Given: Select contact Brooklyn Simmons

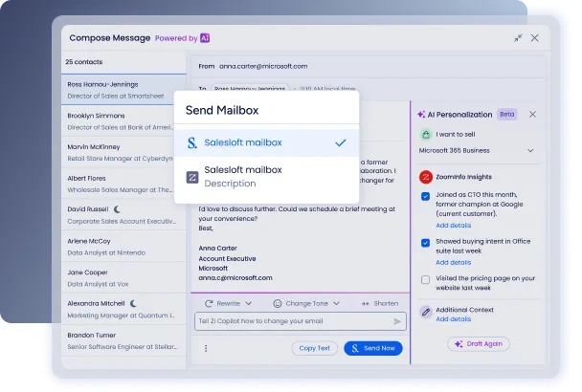Looking at the screenshot, I should click(x=123, y=121).
